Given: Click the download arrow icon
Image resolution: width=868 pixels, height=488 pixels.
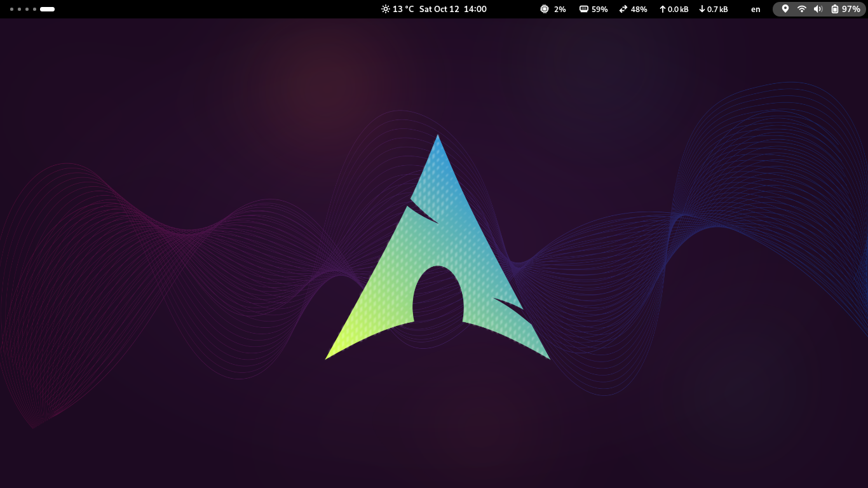Looking at the screenshot, I should click(x=702, y=9).
